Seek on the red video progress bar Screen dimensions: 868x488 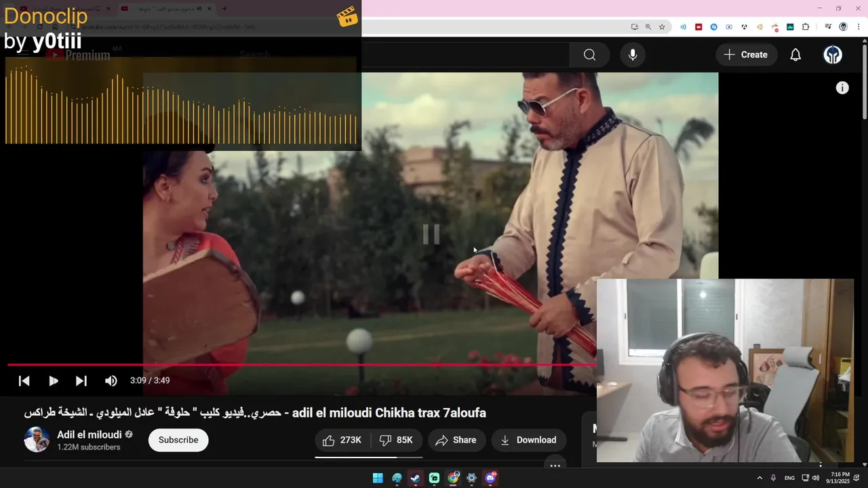click(x=302, y=365)
